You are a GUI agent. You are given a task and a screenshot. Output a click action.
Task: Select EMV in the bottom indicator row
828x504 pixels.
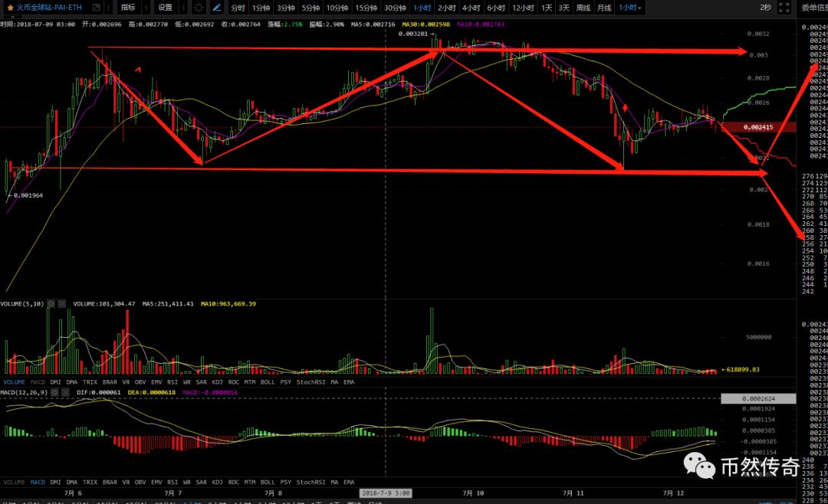pos(156,483)
